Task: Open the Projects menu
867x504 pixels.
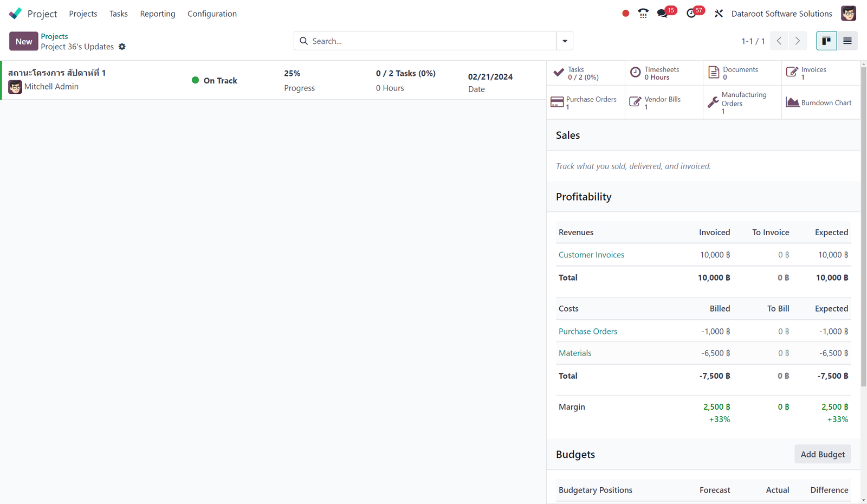Action: 83,14
